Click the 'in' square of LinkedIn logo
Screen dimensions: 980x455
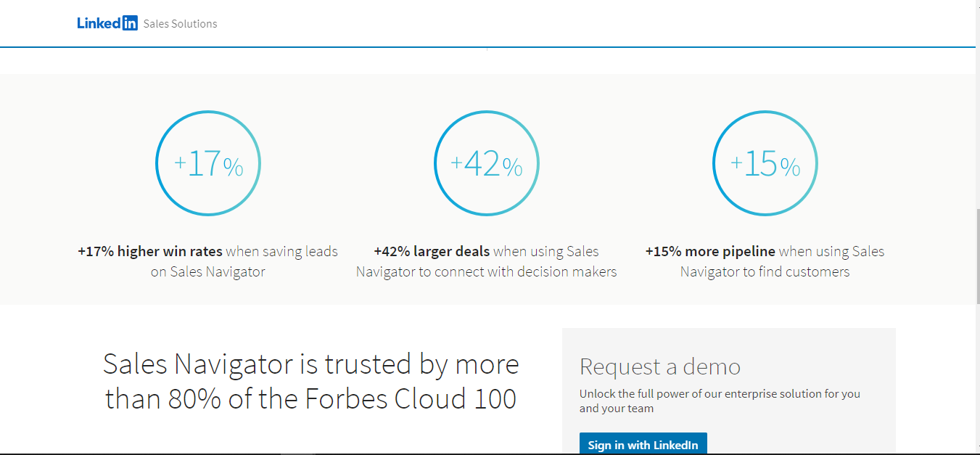click(x=129, y=23)
